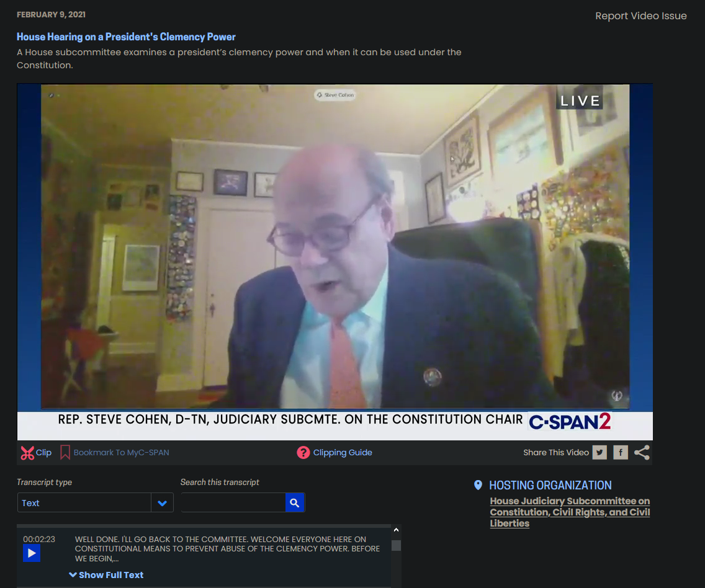Click the magnifier search transcript button
This screenshot has height=588, width=705.
[295, 502]
